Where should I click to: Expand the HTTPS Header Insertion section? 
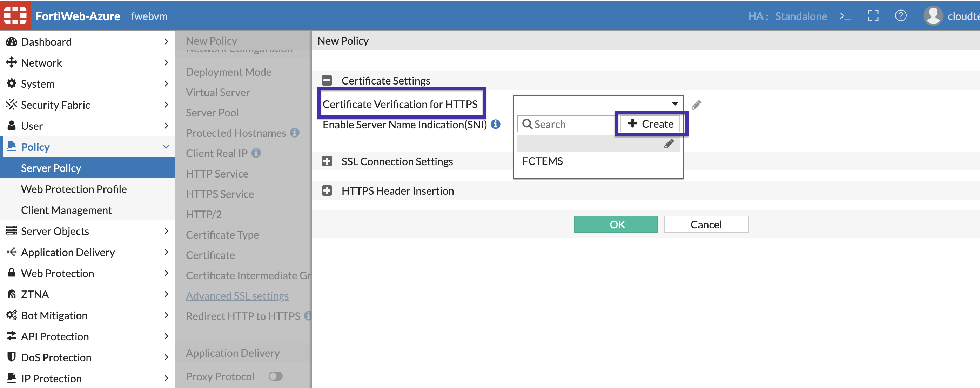327,190
